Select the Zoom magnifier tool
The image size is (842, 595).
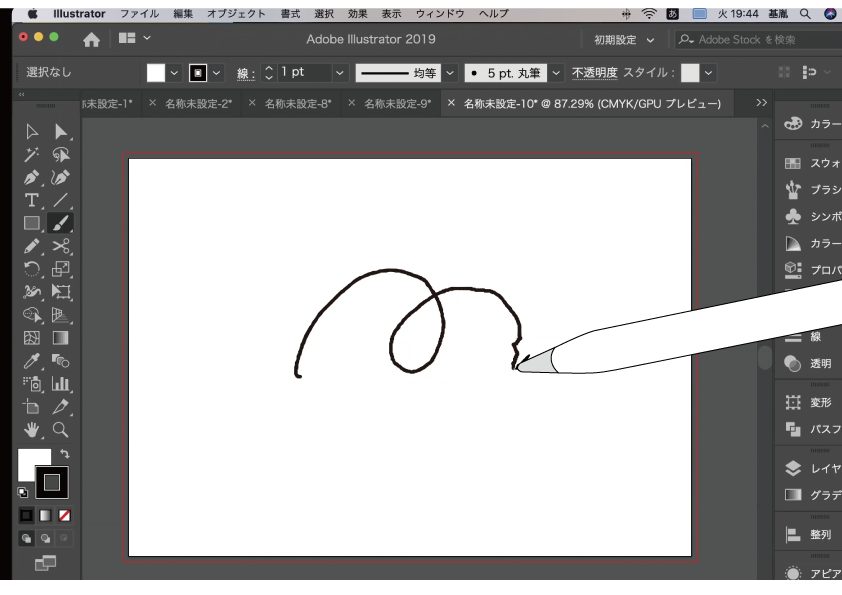pos(60,430)
